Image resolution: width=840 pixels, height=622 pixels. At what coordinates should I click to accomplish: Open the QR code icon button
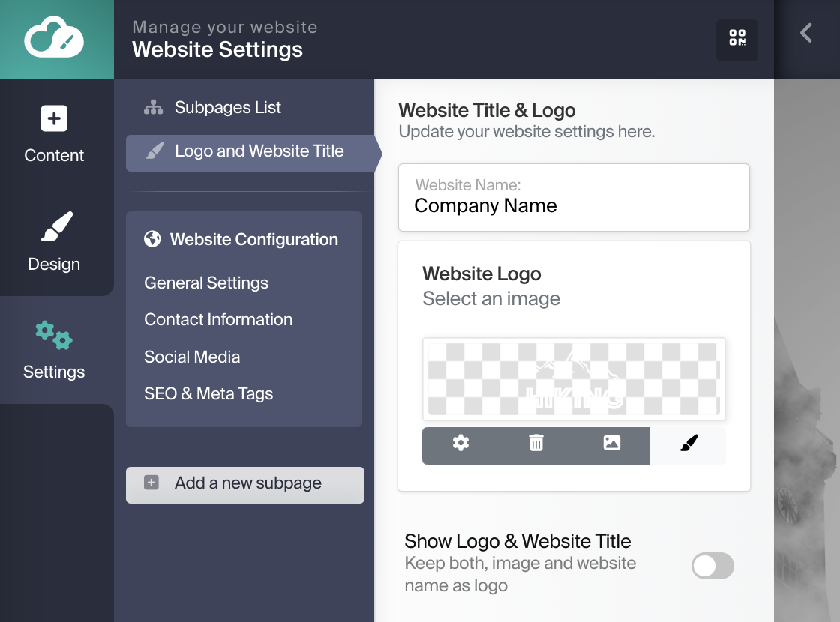[x=737, y=40]
